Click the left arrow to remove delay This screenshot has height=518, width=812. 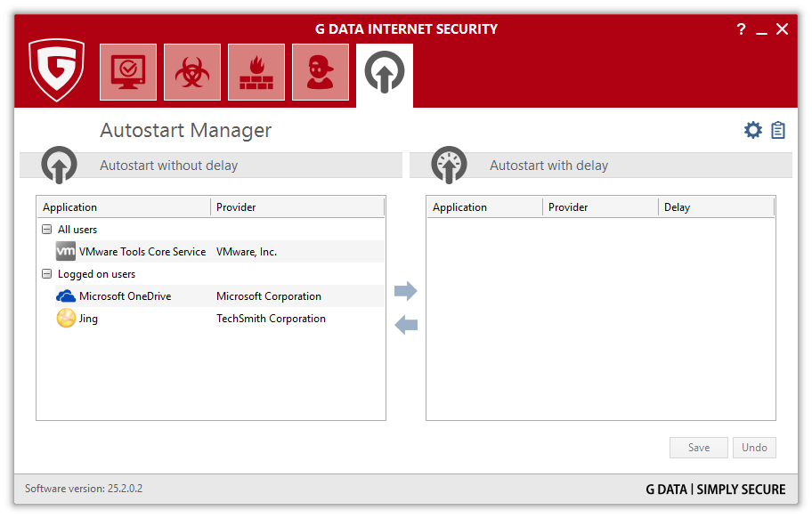(x=406, y=326)
